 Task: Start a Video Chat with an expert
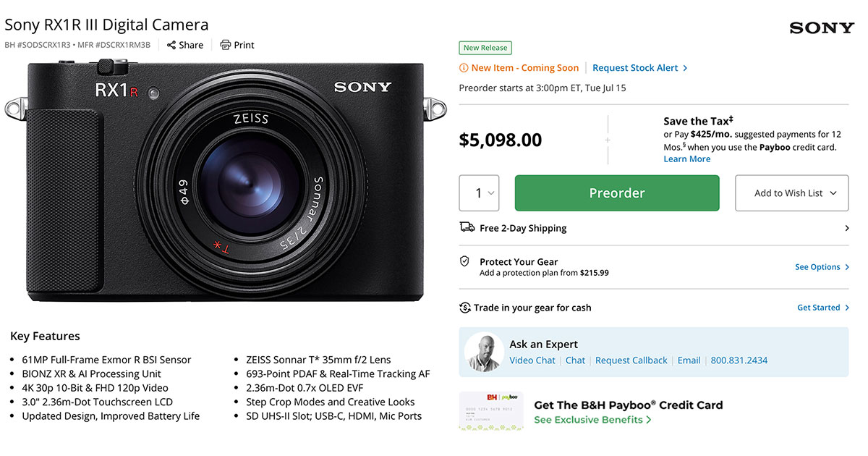(532, 360)
